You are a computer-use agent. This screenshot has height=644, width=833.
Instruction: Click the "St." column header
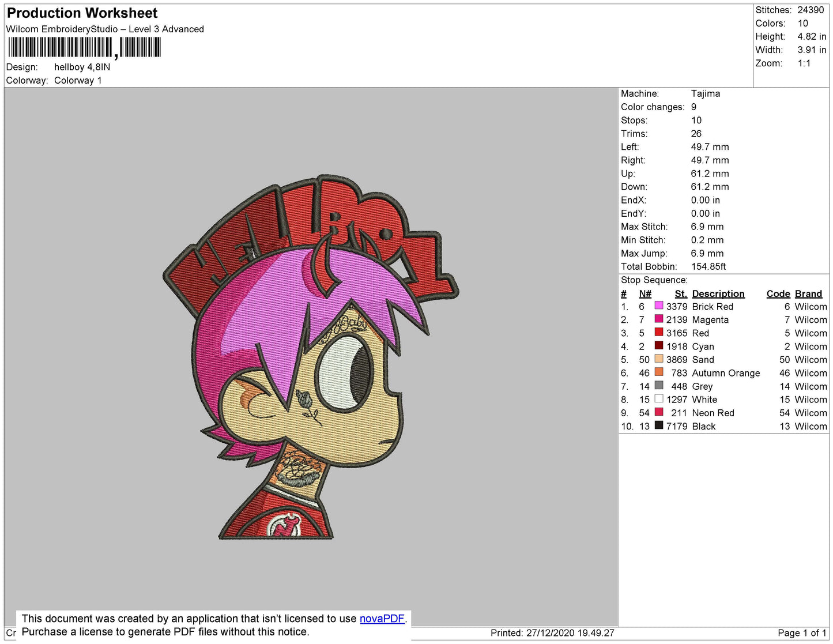(681, 294)
